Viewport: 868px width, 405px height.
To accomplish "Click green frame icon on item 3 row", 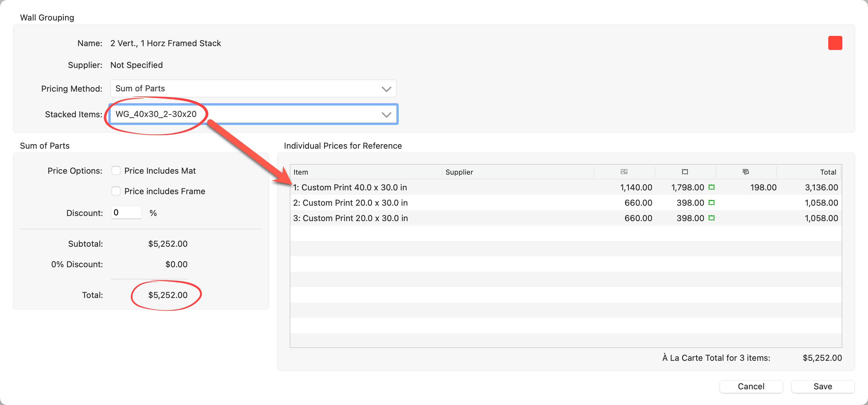I will [x=711, y=218].
